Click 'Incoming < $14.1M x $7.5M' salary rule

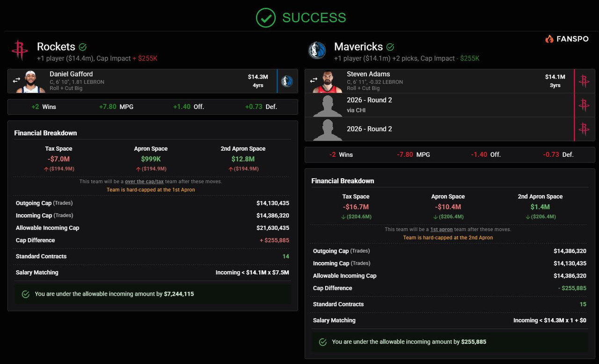tap(252, 272)
